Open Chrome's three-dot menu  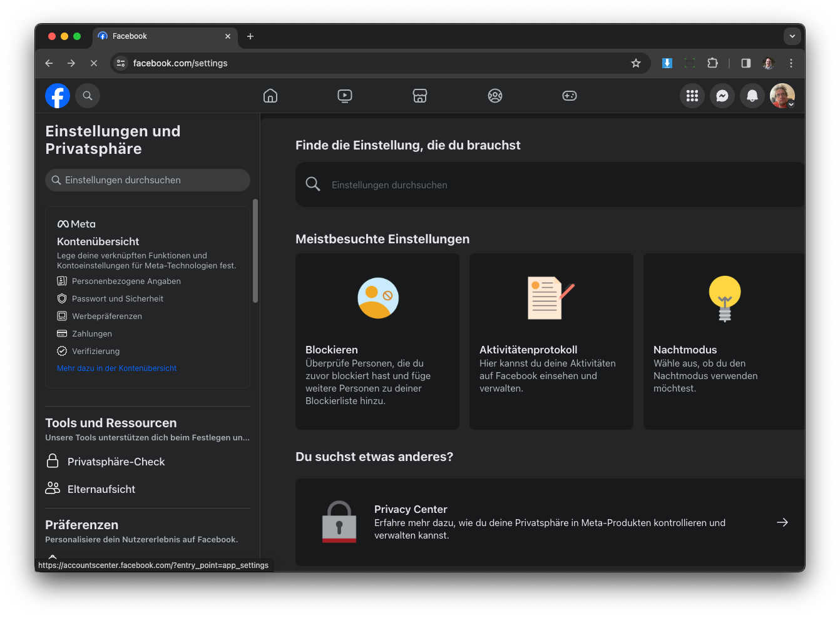click(791, 63)
